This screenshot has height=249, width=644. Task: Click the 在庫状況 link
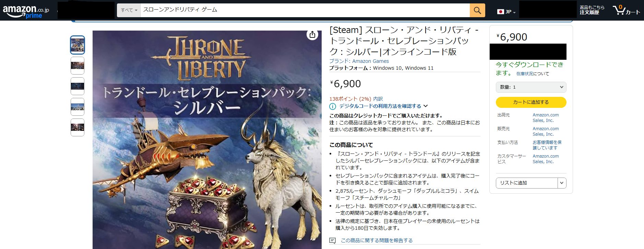coord(525,74)
